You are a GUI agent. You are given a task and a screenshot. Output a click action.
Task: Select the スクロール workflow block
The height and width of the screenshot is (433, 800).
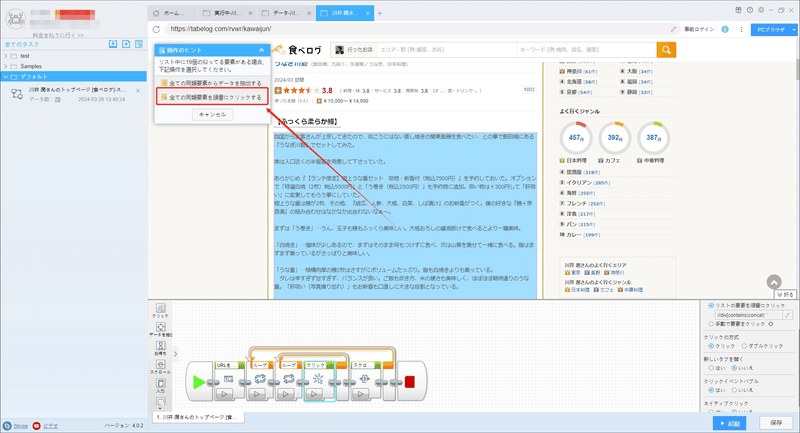pos(364,379)
